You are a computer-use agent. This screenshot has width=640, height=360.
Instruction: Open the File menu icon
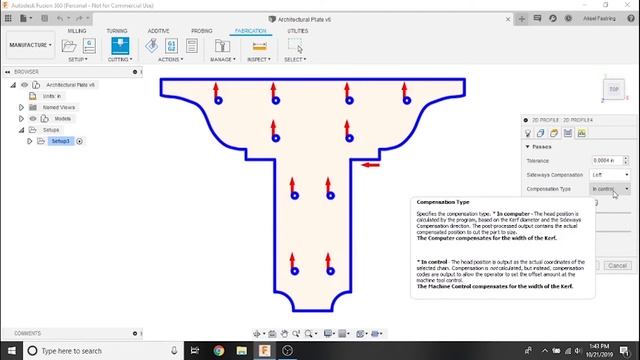pyautogui.click(x=25, y=18)
